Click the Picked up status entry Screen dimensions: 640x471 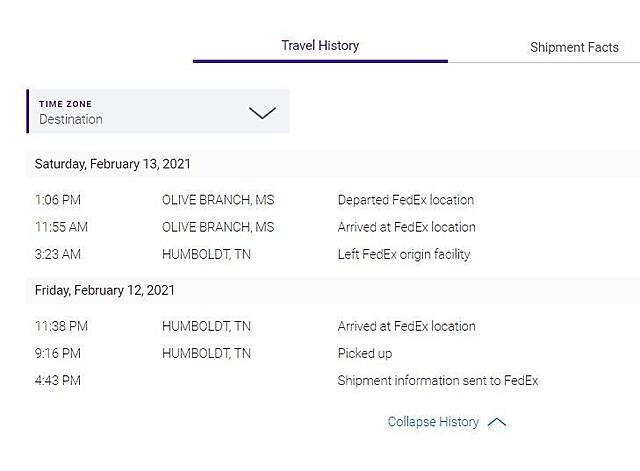coord(365,353)
